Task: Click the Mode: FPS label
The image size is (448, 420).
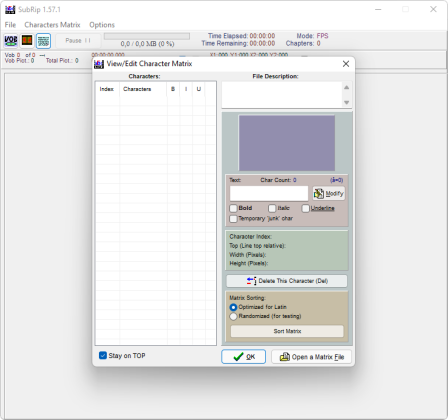Action: pyautogui.click(x=312, y=36)
